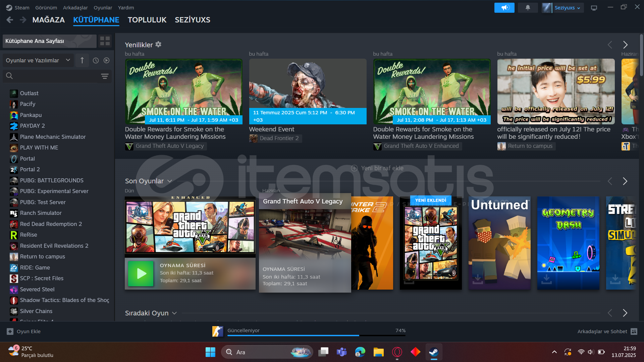Open the Arkadaşlar menu
The height and width of the screenshot is (362, 644).
[75, 7]
